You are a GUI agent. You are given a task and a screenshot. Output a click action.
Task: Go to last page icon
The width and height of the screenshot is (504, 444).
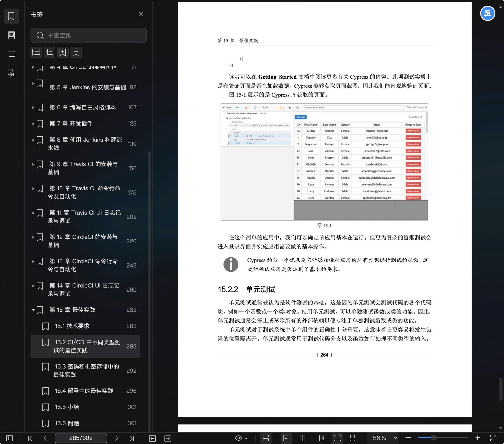point(132,438)
